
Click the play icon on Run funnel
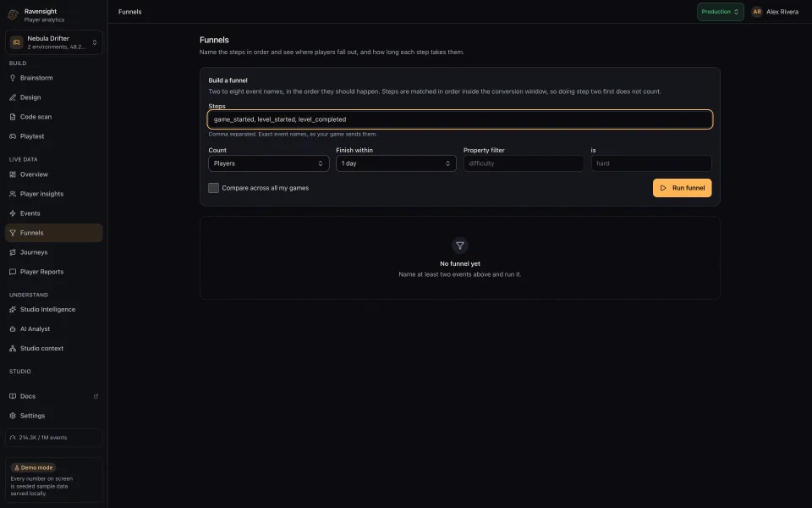click(x=663, y=188)
